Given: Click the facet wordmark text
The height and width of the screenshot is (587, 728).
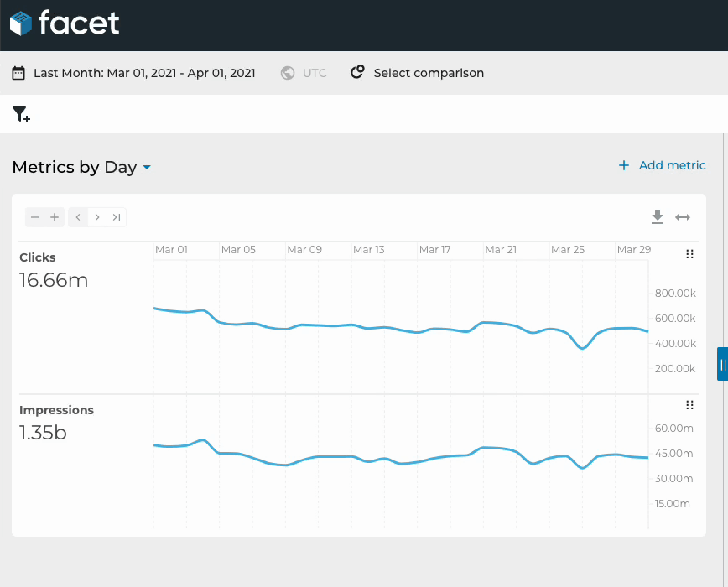Looking at the screenshot, I should click(79, 23).
